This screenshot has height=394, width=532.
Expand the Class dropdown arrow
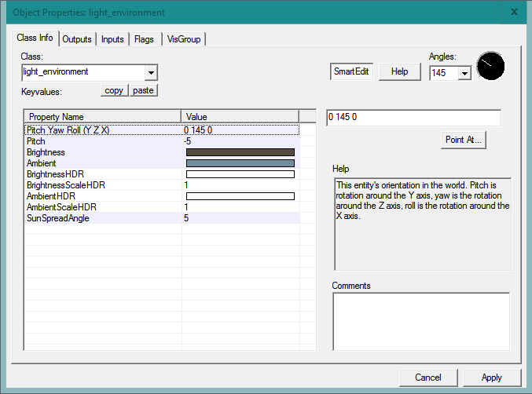151,72
